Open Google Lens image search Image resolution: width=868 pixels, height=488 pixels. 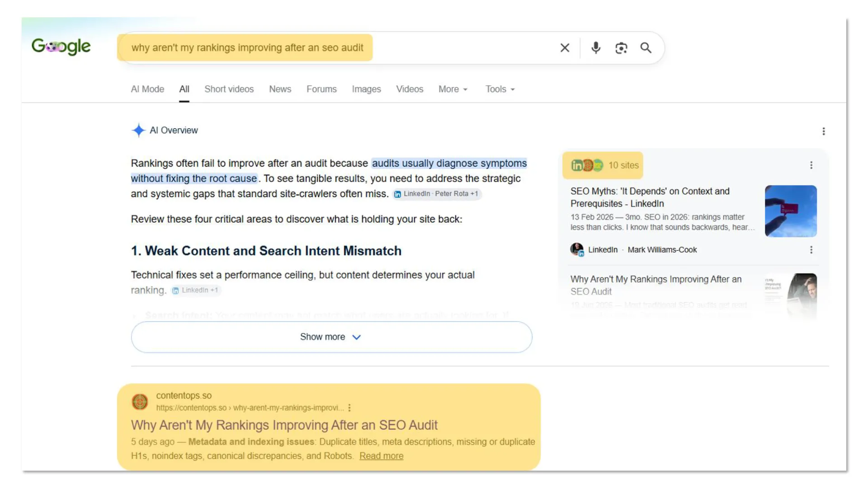click(621, 48)
